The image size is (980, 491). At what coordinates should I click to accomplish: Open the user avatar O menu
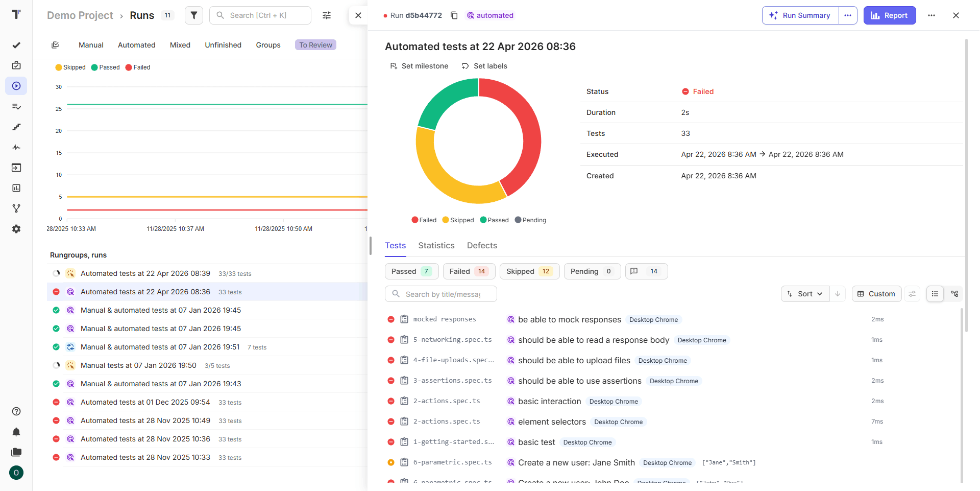coord(16,473)
